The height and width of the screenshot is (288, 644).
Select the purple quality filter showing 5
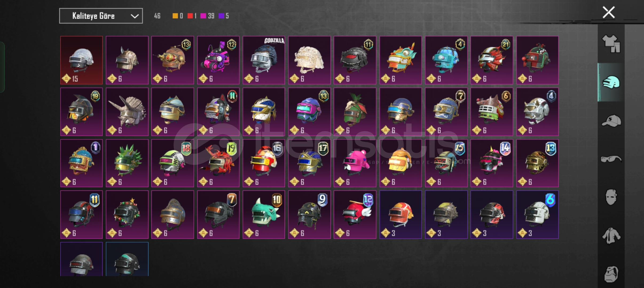click(x=224, y=16)
